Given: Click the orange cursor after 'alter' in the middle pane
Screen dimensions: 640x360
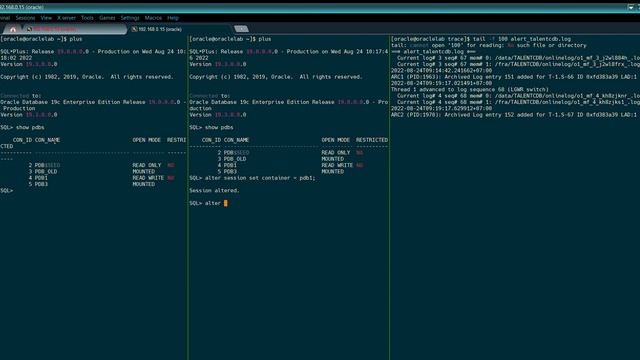Looking at the screenshot, I should (x=226, y=203).
